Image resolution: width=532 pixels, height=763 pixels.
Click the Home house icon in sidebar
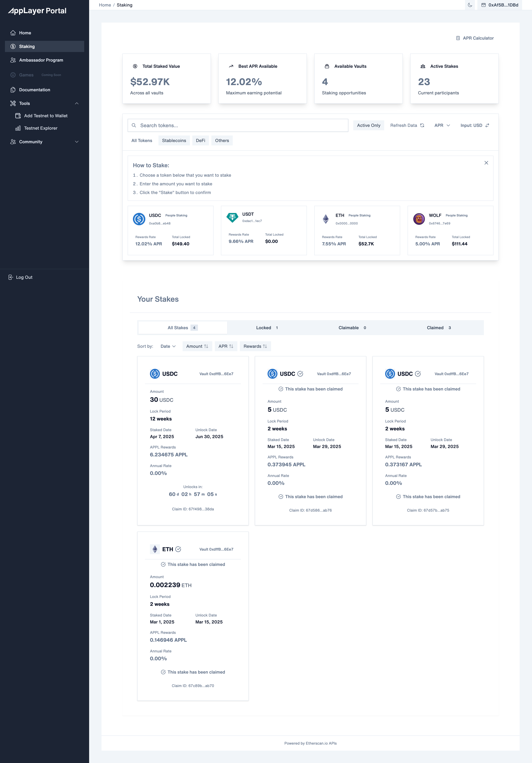click(x=13, y=33)
